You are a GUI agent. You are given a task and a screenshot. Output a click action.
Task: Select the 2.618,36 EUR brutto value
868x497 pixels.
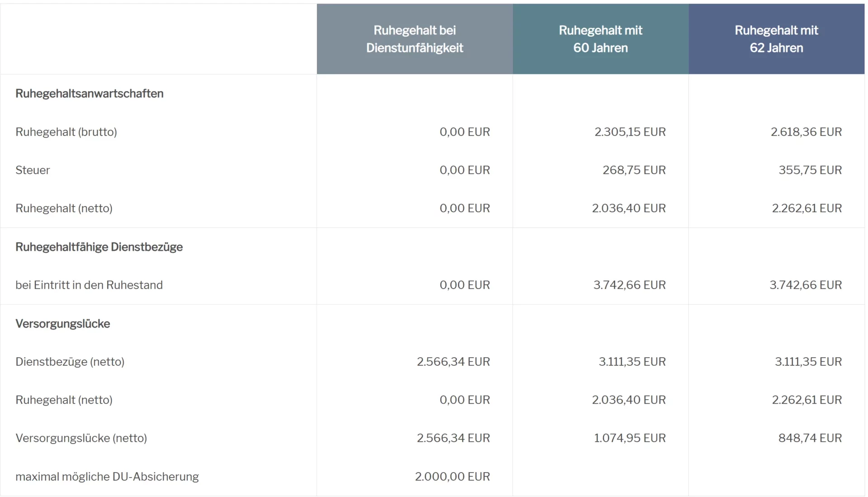(806, 132)
